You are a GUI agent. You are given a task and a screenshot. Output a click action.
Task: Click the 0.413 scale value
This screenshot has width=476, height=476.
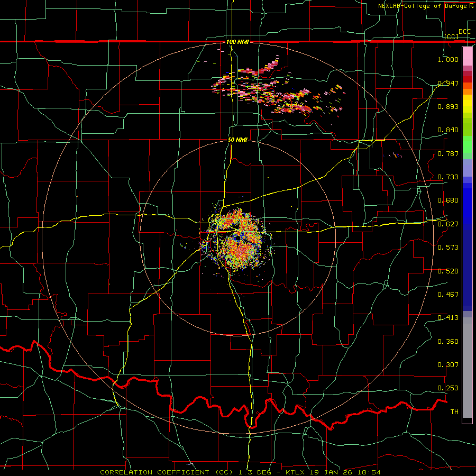(x=448, y=318)
